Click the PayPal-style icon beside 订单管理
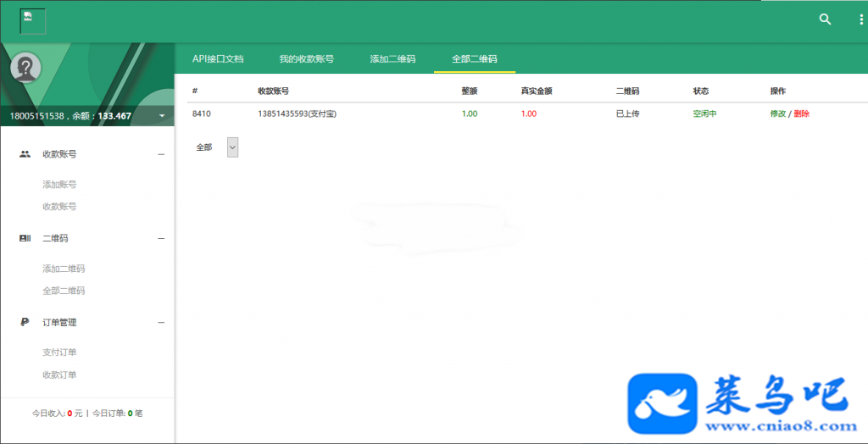 click(x=25, y=322)
